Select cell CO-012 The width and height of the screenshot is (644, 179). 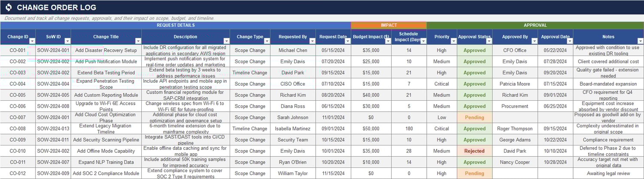point(18,173)
